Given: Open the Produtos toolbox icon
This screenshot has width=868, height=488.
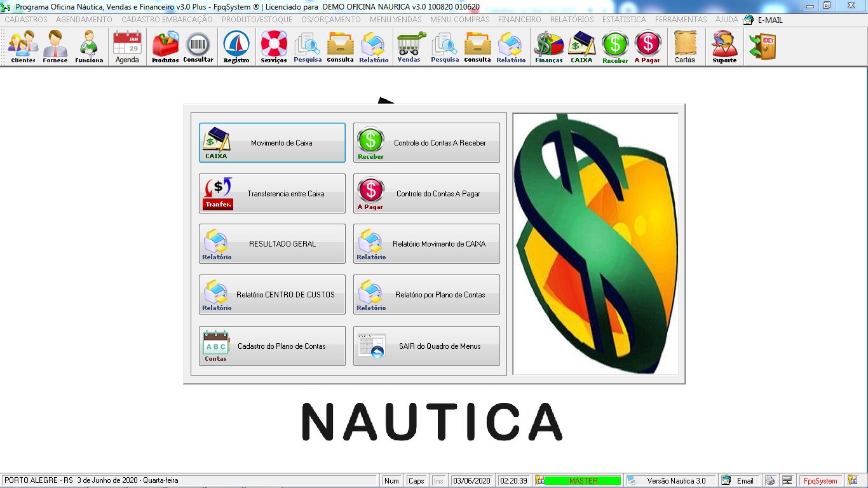Looking at the screenshot, I should [x=165, y=47].
